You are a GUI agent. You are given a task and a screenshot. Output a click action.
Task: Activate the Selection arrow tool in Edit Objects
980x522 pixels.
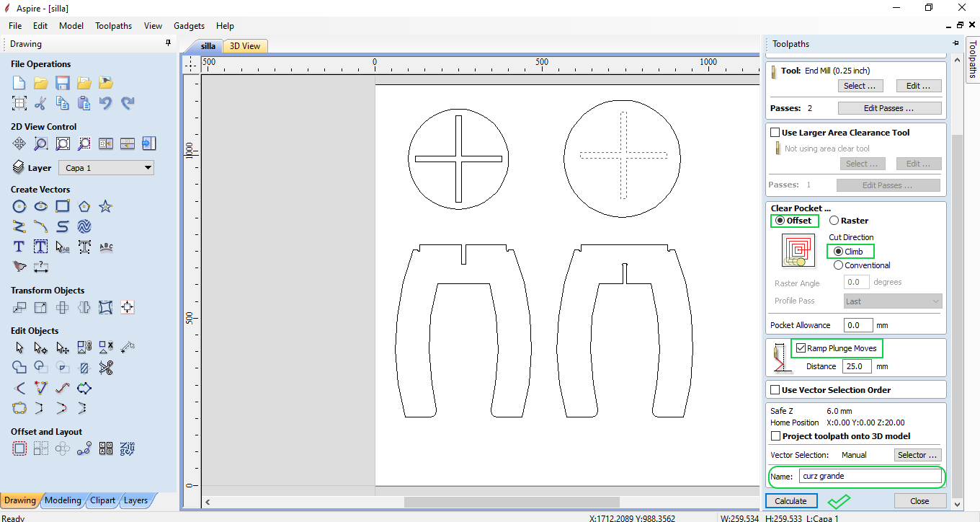pyautogui.click(x=19, y=348)
